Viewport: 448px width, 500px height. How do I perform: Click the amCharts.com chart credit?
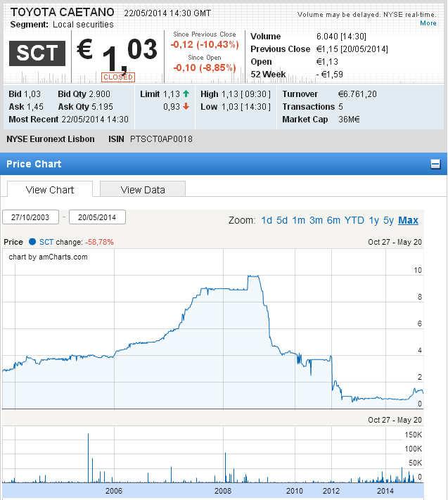coord(48,257)
